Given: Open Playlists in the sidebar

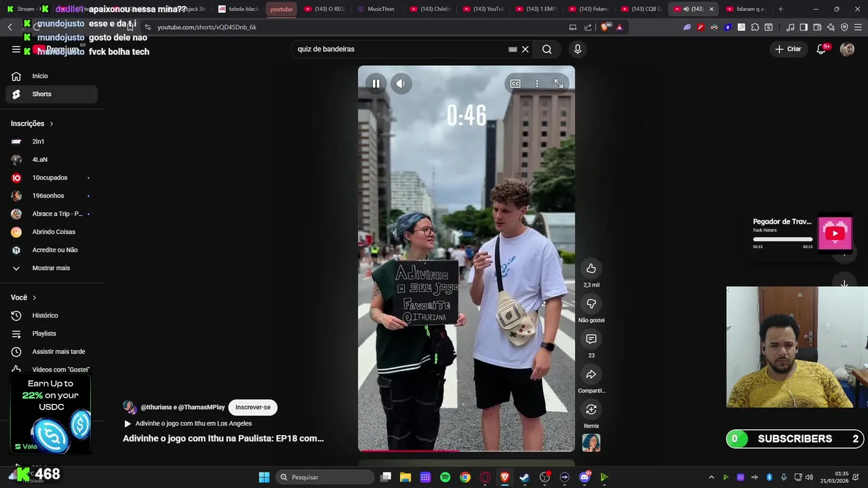Looking at the screenshot, I should point(52,333).
